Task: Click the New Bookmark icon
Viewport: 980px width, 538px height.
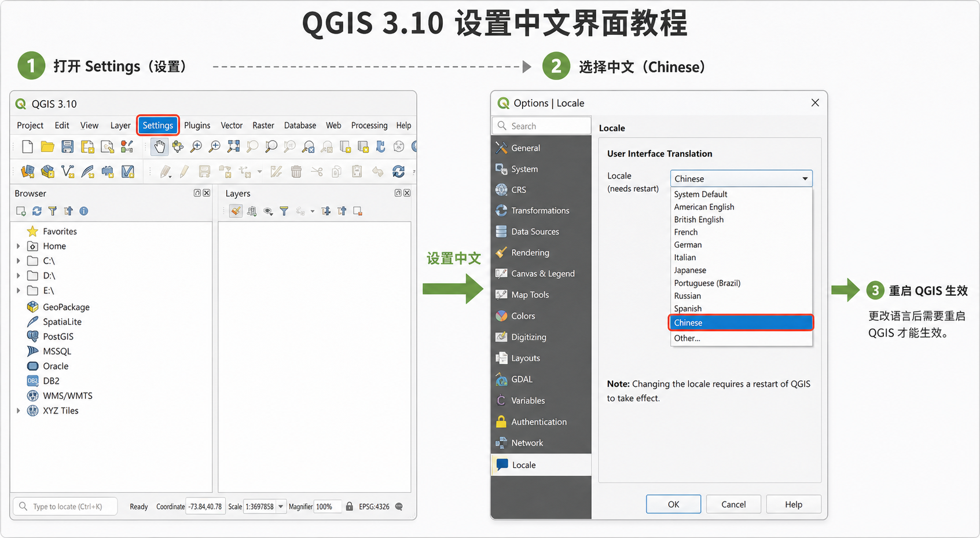Action: 380,147
